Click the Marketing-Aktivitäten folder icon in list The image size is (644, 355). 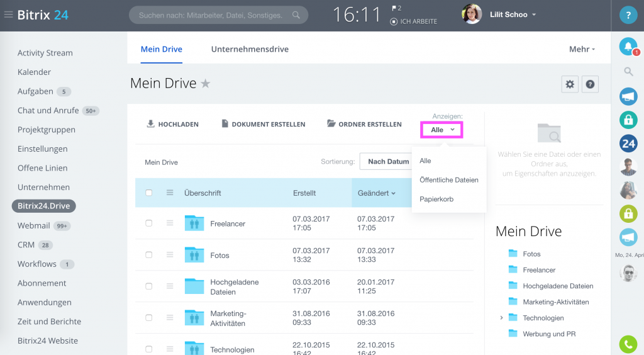(194, 318)
